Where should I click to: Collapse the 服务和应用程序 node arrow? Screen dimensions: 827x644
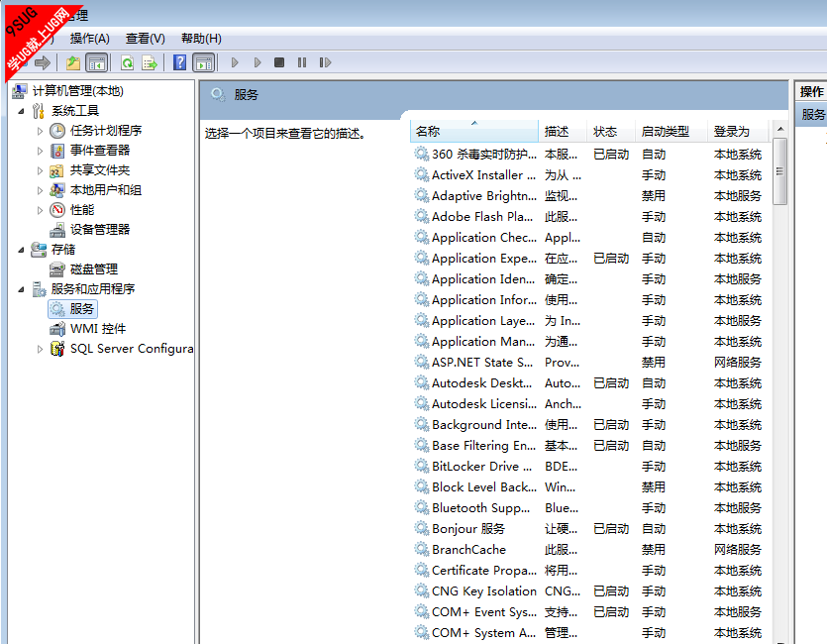[21, 289]
